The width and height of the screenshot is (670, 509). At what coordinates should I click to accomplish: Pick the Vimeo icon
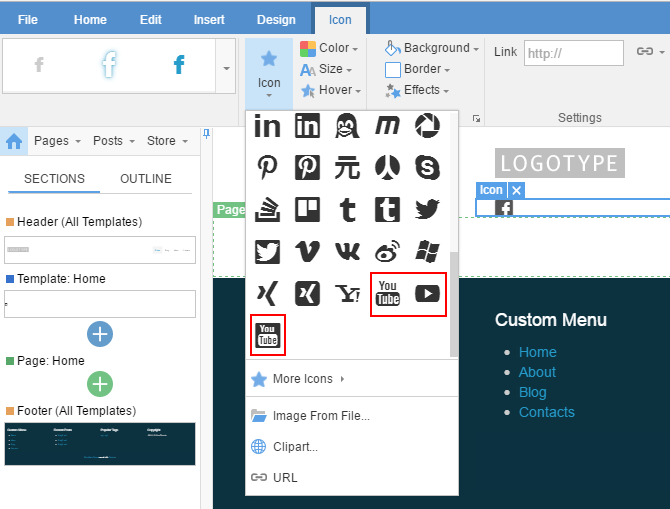307,251
